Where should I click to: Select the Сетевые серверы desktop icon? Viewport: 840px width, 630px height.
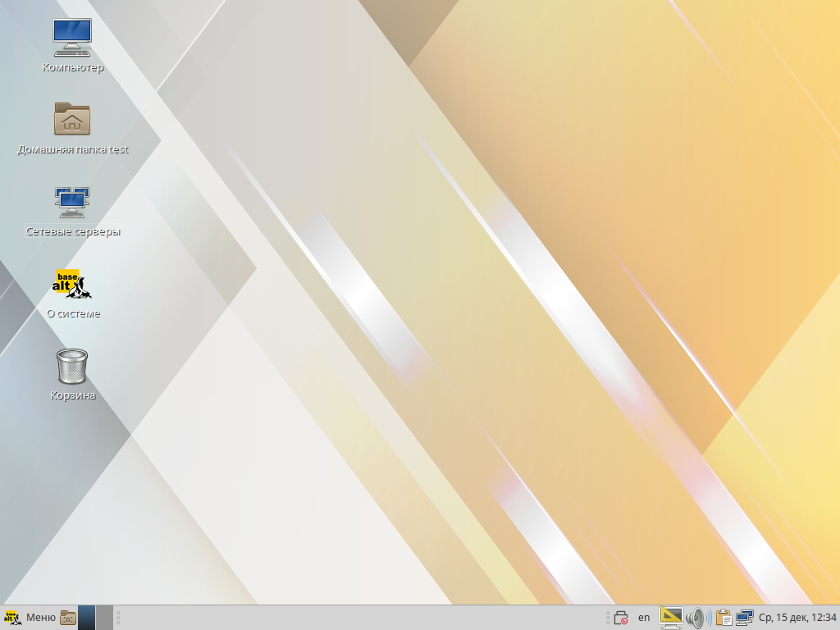pos(72,202)
